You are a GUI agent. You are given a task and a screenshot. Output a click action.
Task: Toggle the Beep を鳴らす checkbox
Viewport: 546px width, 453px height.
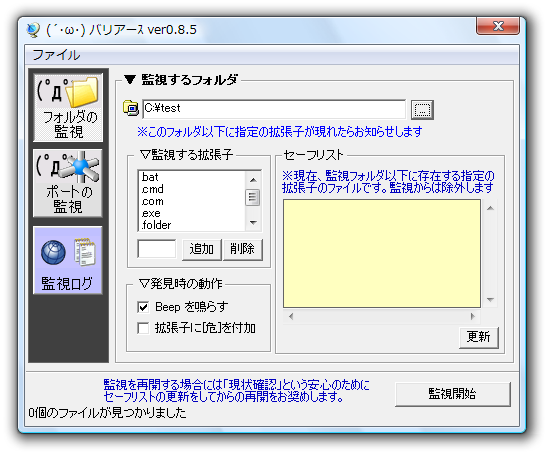click(143, 307)
